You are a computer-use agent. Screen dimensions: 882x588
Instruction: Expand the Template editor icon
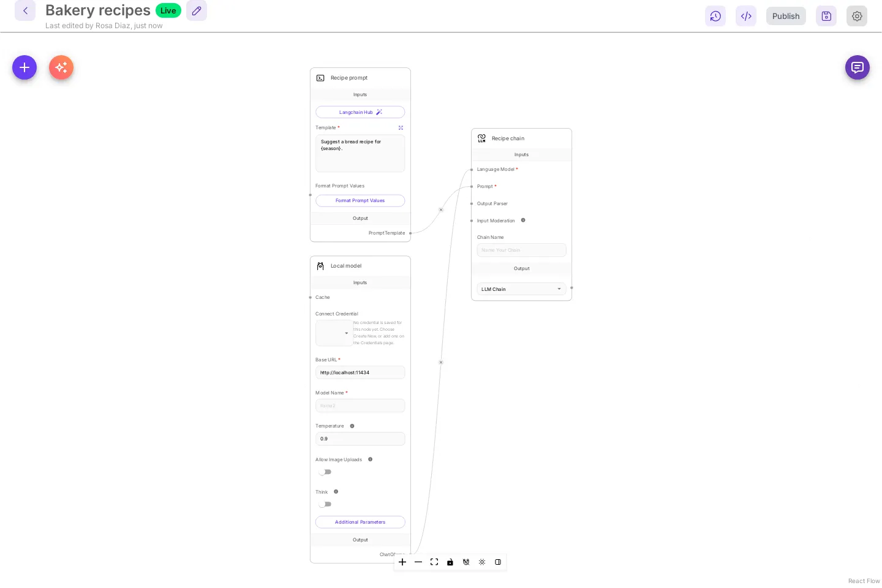(x=401, y=128)
